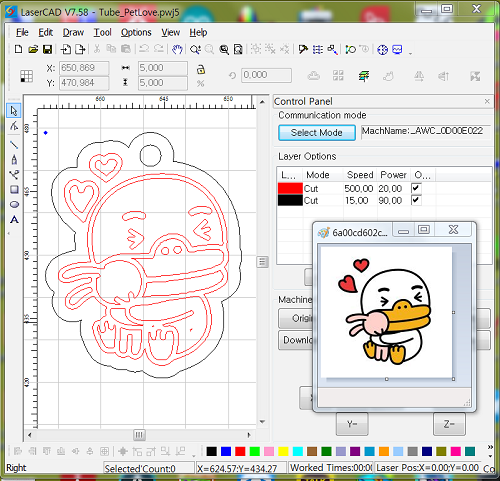Toggle output checkbox for black layer
Viewport: 500px width, 481px height.
(x=416, y=200)
